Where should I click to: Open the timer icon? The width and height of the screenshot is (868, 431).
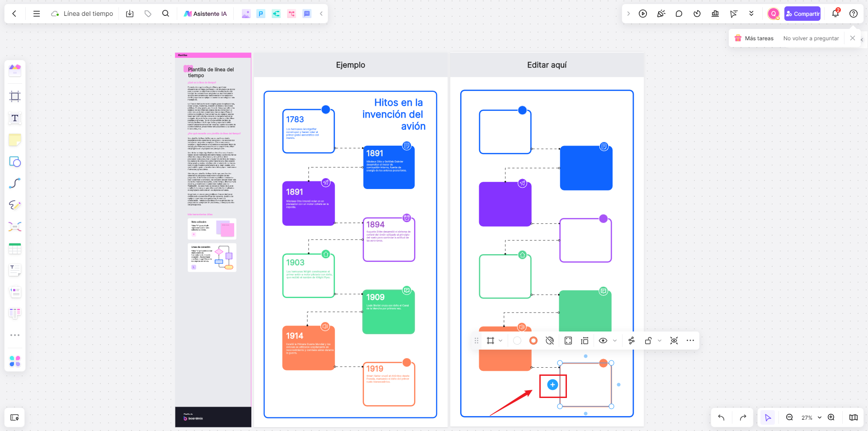pos(697,14)
